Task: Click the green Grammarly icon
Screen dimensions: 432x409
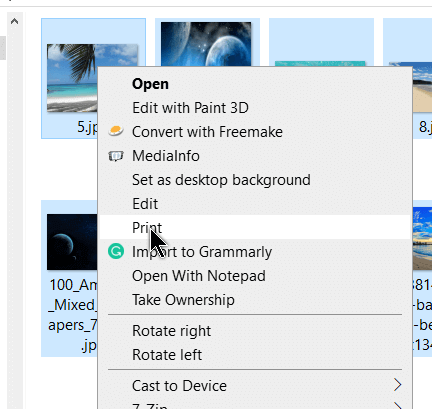Action: pyautogui.click(x=116, y=251)
